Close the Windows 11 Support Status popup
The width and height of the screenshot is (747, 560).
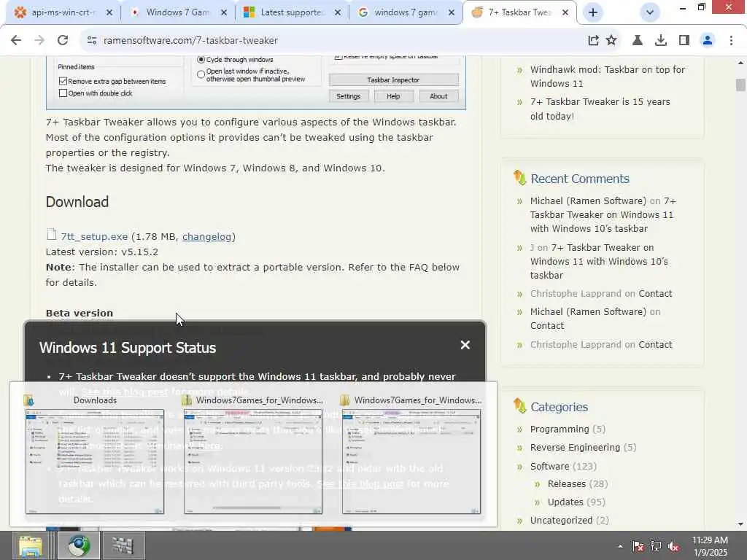pyautogui.click(x=465, y=345)
